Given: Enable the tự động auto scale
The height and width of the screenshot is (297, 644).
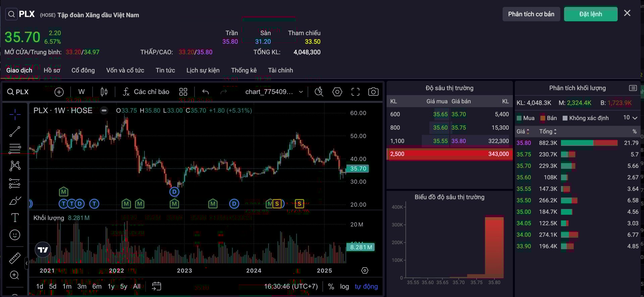Looking at the screenshot, I should click(x=366, y=286).
